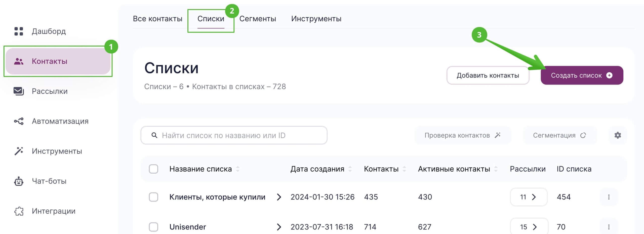Click Создать список button
The height and width of the screenshot is (234, 644).
pos(582,75)
